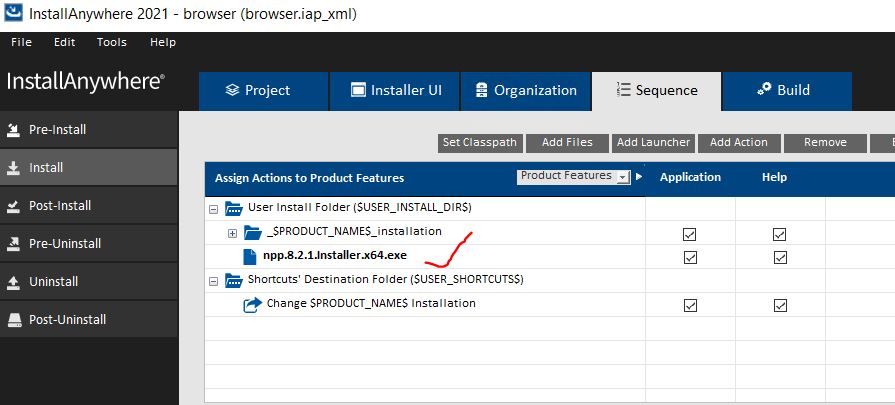Open the Help menu
This screenshot has height=405, width=895.
click(x=163, y=42)
